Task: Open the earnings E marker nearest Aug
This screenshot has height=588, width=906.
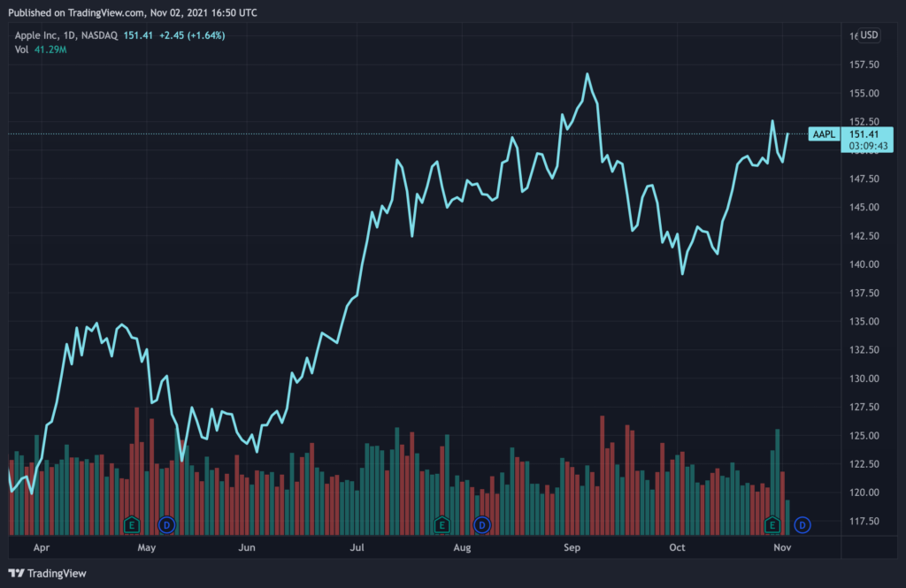Action: tap(442, 525)
